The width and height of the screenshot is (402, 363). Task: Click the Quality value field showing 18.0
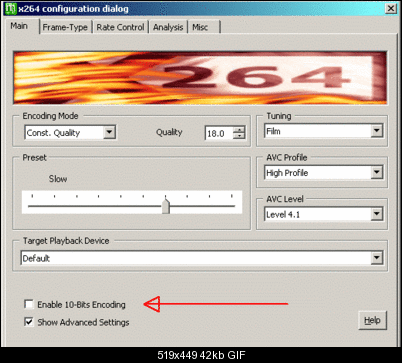pos(219,133)
